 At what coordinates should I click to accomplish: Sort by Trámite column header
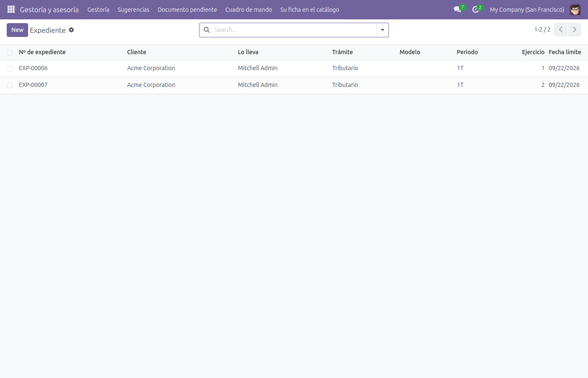click(x=342, y=52)
